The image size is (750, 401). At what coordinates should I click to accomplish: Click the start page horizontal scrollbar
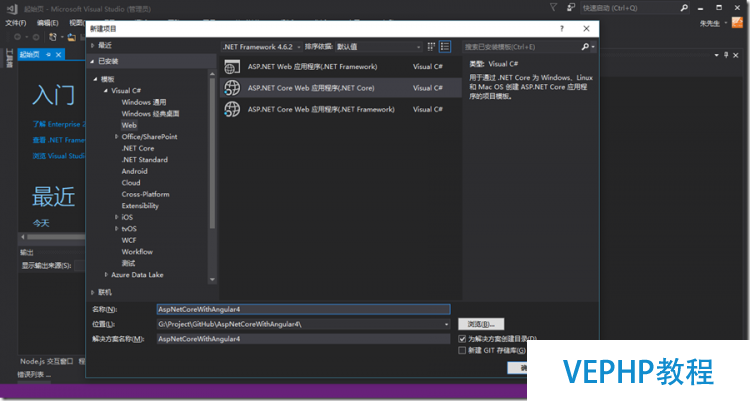(x=55, y=237)
